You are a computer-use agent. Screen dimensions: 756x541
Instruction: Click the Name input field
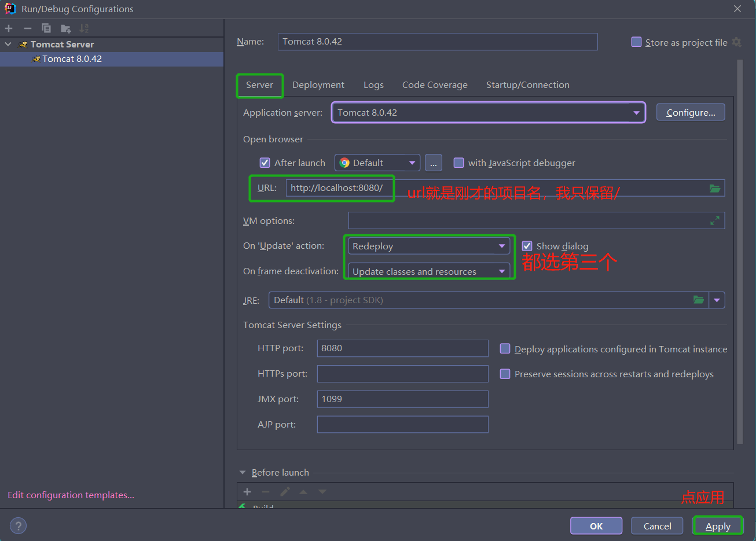coord(438,42)
